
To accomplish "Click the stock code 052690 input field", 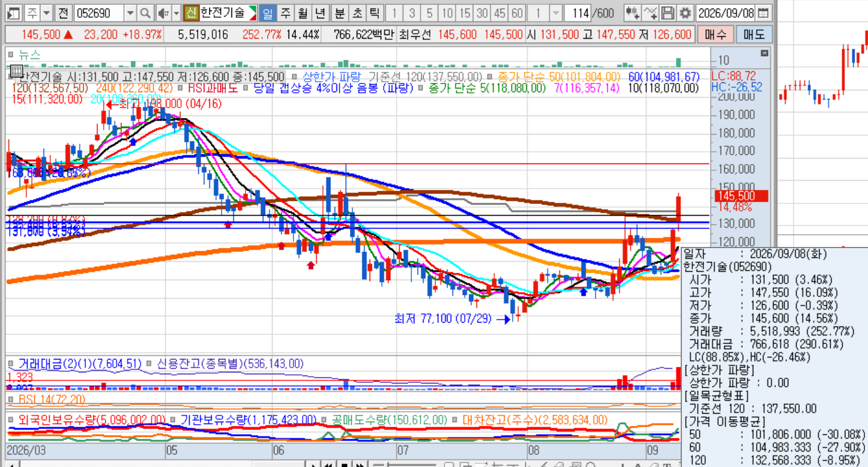I will tap(98, 12).
